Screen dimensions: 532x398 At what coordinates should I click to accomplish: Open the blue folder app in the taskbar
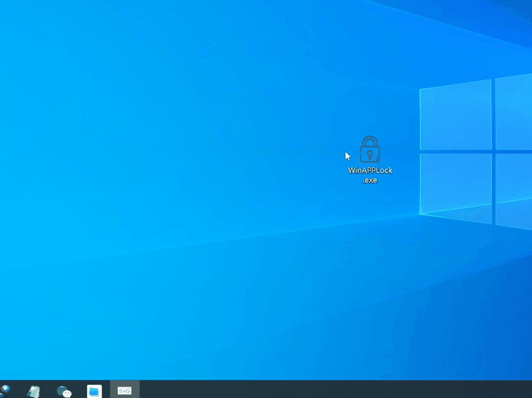[94, 391]
